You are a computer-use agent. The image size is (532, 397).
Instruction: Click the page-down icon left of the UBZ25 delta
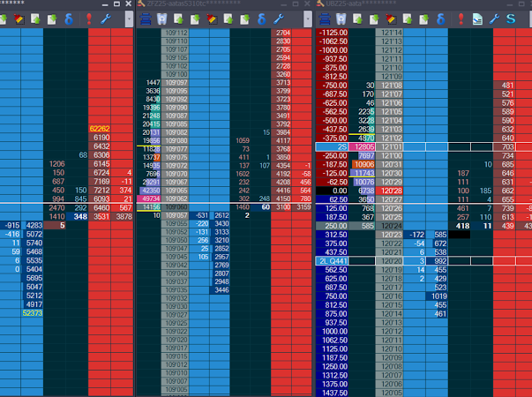424,19
